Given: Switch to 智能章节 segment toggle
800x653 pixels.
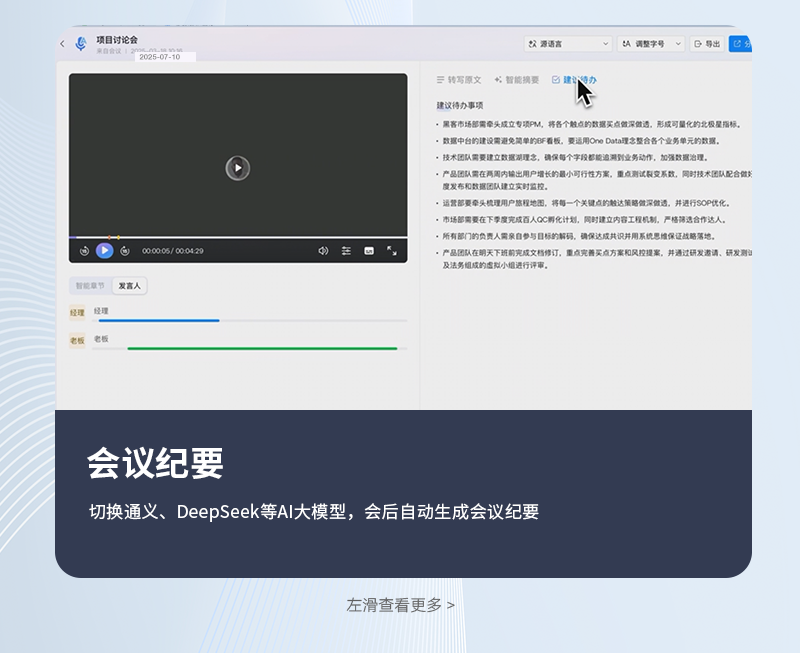Looking at the screenshot, I should tap(90, 285).
